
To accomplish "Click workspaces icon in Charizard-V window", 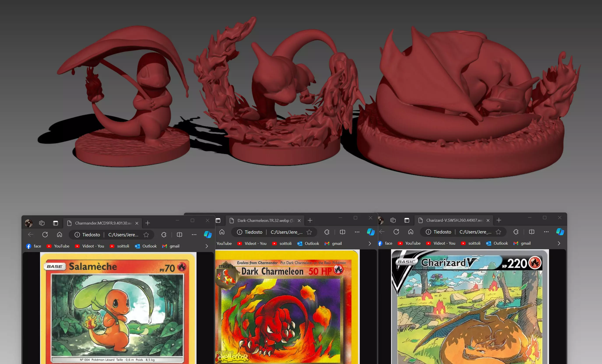I will pyautogui.click(x=393, y=220).
